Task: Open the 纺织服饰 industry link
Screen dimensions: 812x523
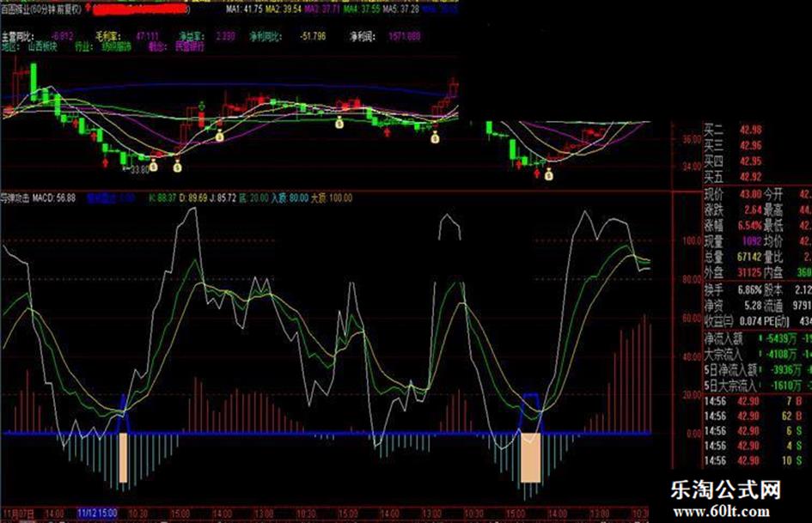Action: point(117,46)
